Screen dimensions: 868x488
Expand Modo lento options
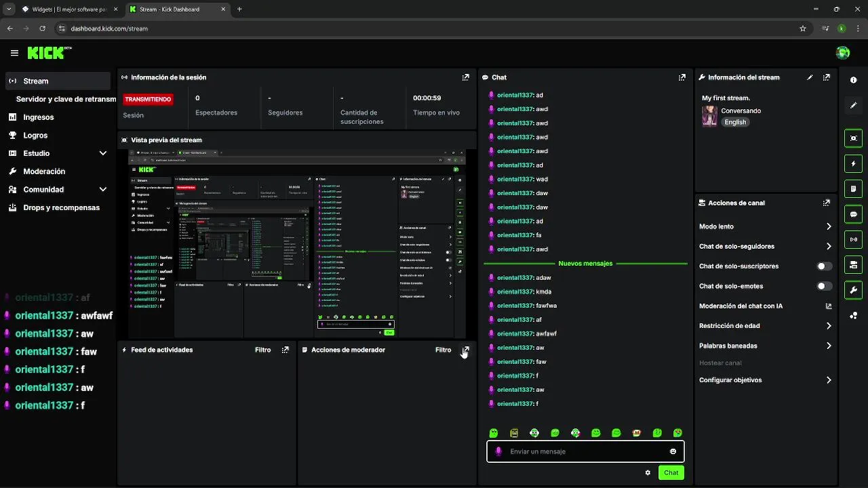[829, 226]
